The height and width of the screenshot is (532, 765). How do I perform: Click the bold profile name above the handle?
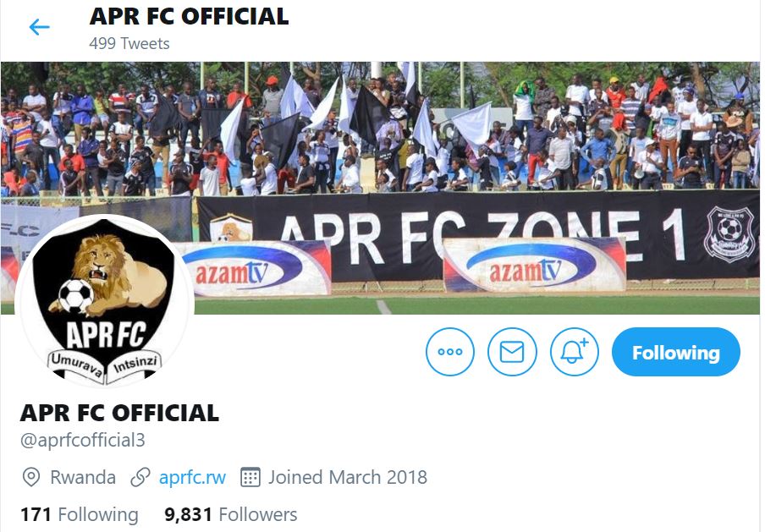(119, 413)
